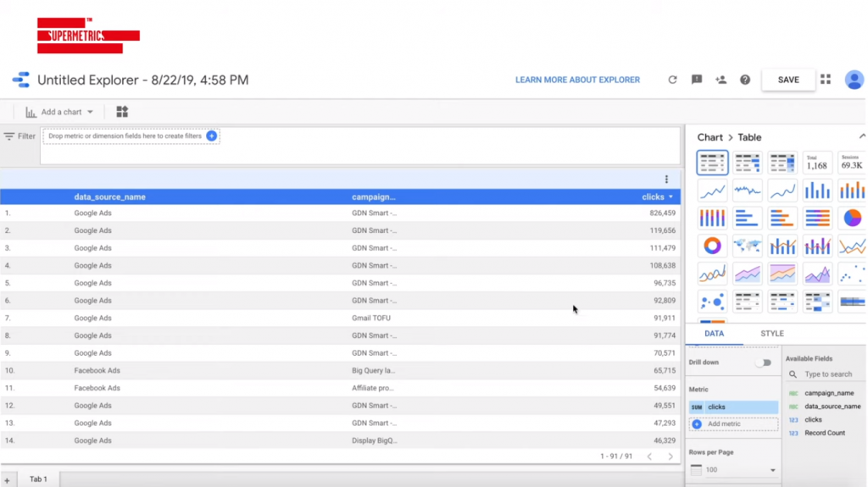Screen dimensions: 868x487
Task: Select the Time series line chart type
Action: pos(712,191)
